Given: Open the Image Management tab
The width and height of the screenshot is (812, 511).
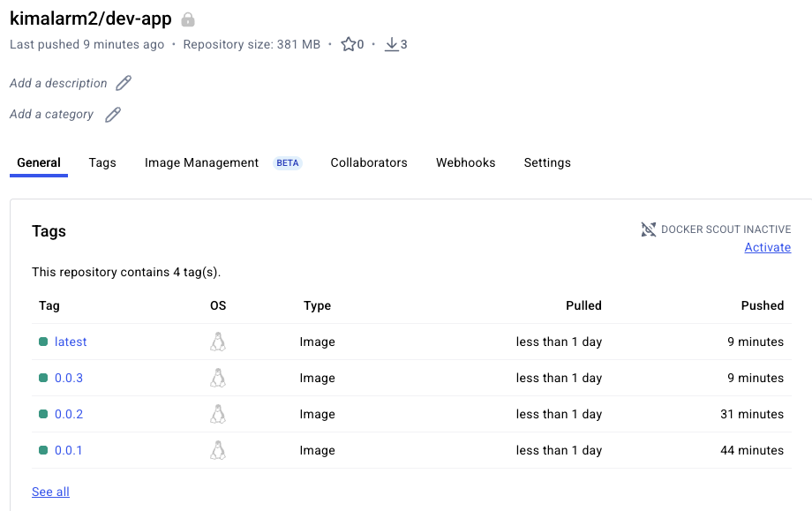Looking at the screenshot, I should (x=201, y=162).
